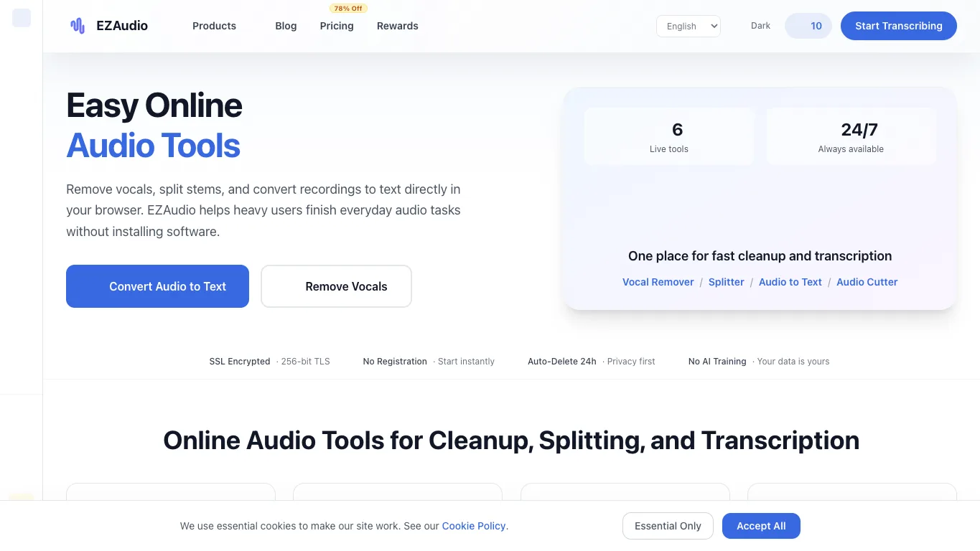Click the "Auto-Delete 24h" trust label
This screenshot has height=551, width=980.
(562, 362)
